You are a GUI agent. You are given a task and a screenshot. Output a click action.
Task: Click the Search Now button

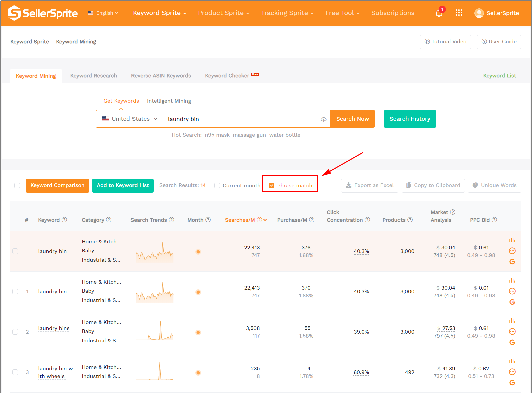352,119
